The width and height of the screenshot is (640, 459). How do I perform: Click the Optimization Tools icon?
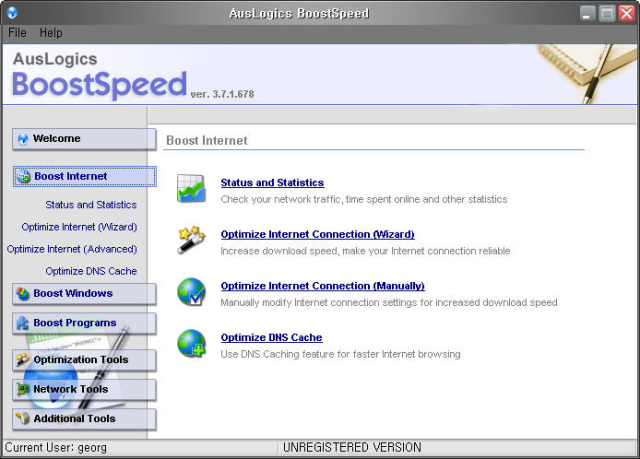(x=22, y=359)
